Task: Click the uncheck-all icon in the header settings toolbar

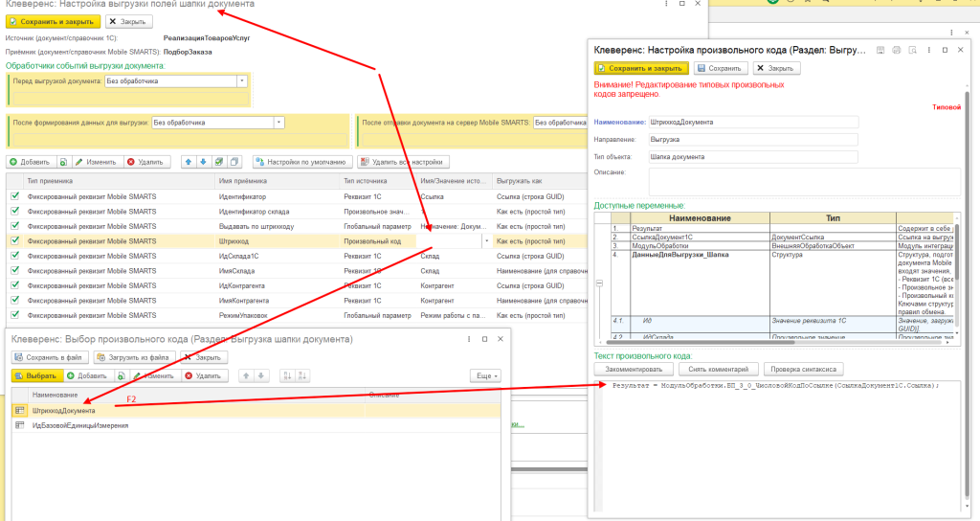Action: (x=234, y=162)
